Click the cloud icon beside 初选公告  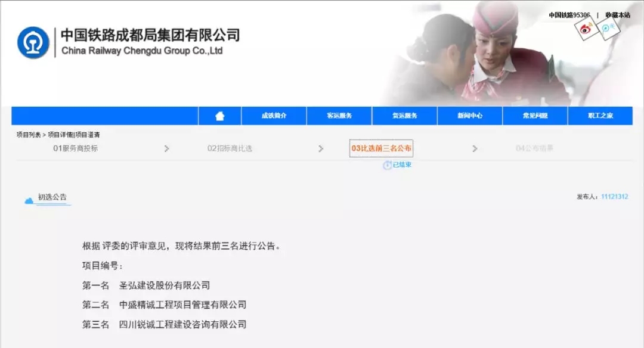[x=29, y=201]
